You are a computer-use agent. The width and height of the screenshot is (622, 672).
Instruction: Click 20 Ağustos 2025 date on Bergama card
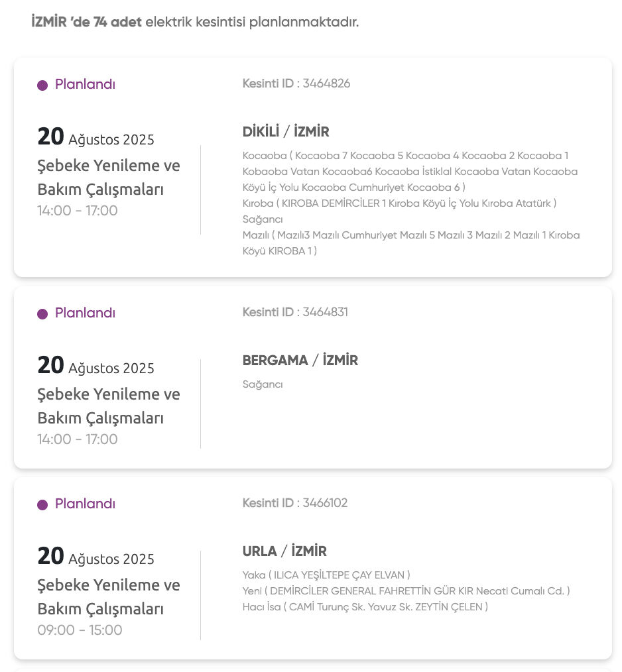(96, 366)
